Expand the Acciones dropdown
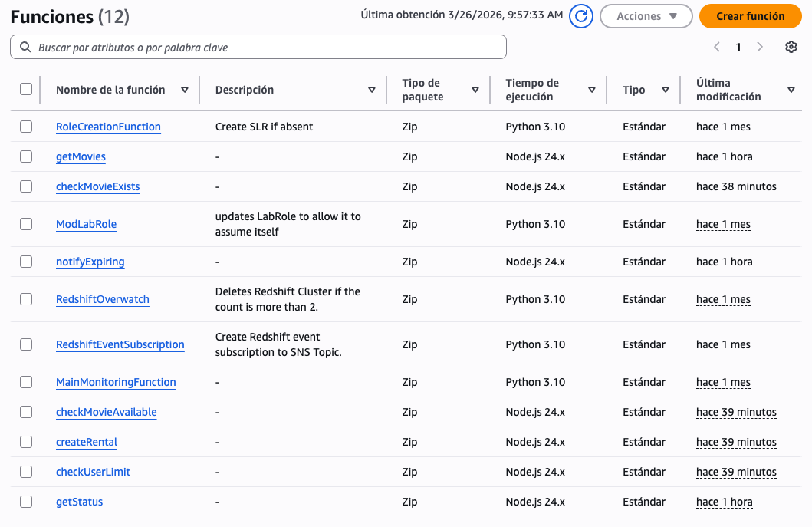The height and width of the screenshot is (527, 812). point(647,16)
